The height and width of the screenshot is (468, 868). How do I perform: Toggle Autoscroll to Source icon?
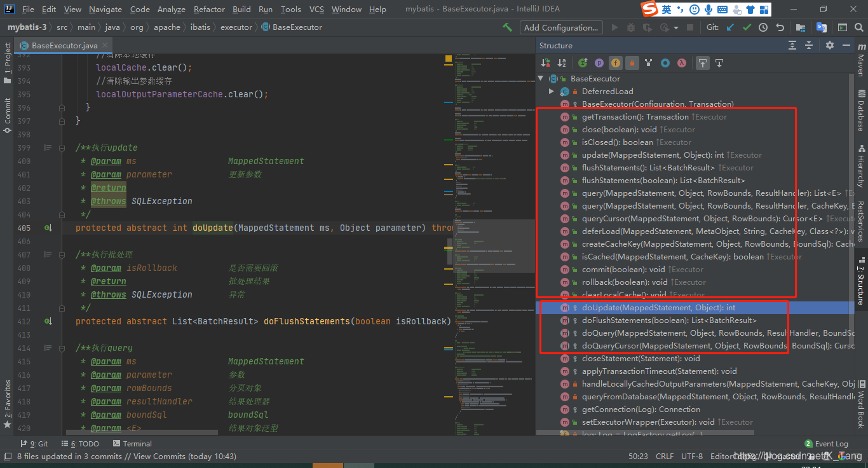pos(702,63)
